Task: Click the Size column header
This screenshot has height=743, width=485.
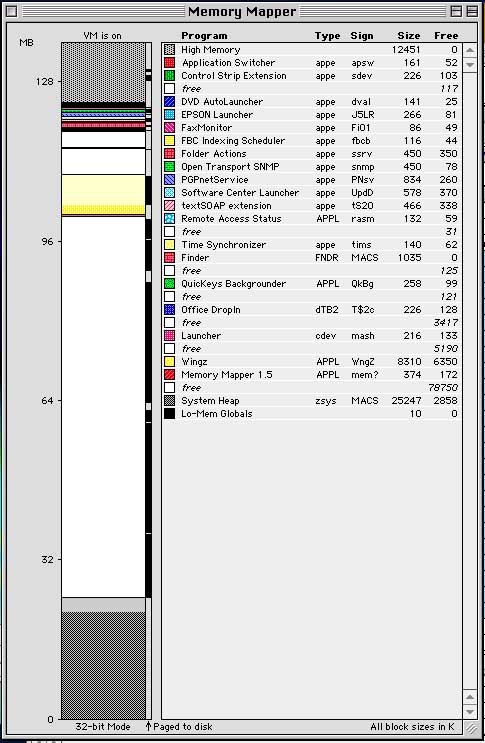Action: tap(409, 36)
